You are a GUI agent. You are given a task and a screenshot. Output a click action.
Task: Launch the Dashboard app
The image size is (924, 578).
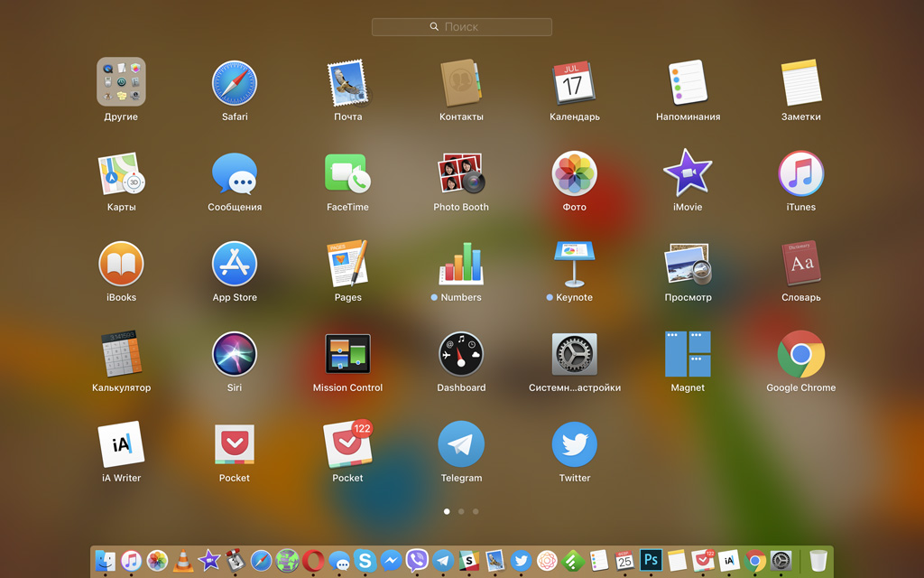coord(461,354)
